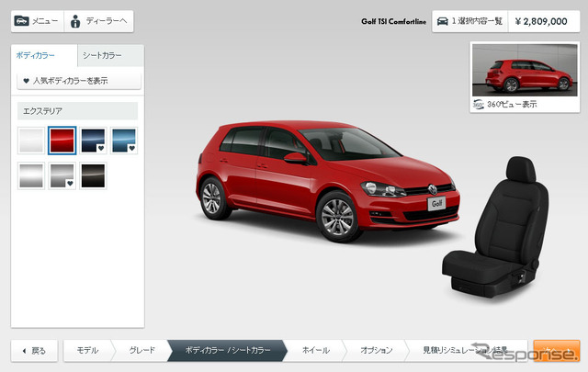This screenshot has width=588, height=372.
Task: Click the 360°ビュー表示 link
Action: point(512,104)
